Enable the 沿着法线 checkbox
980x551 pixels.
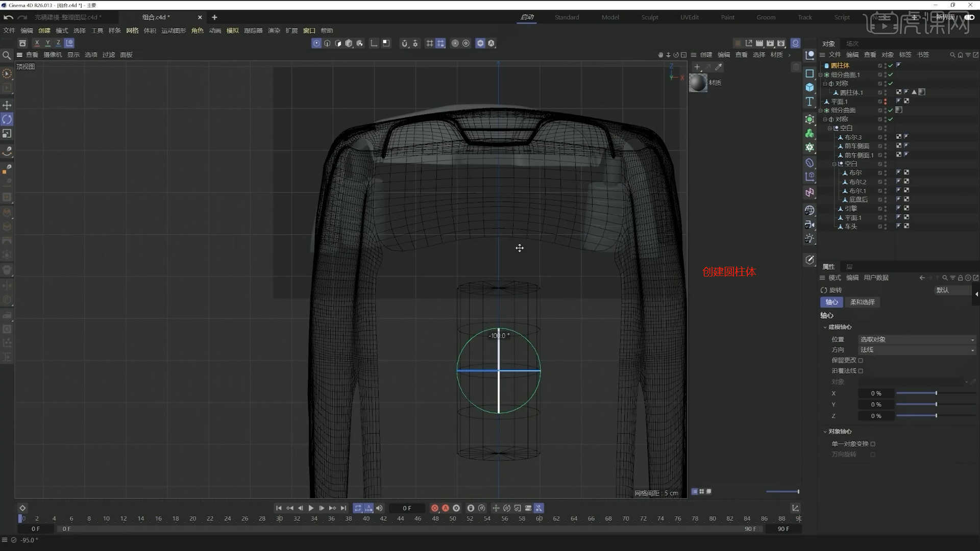(x=861, y=371)
